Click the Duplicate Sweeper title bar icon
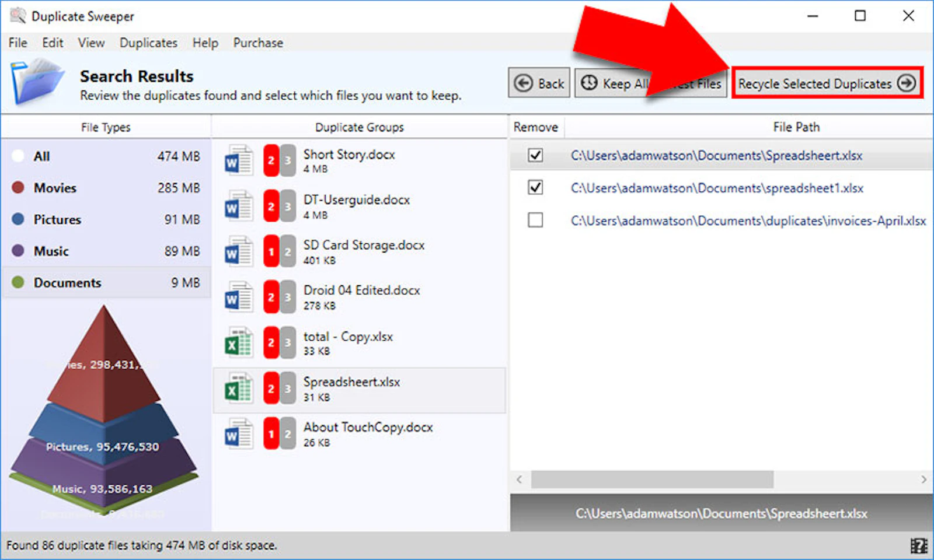The image size is (934, 560). [x=18, y=16]
